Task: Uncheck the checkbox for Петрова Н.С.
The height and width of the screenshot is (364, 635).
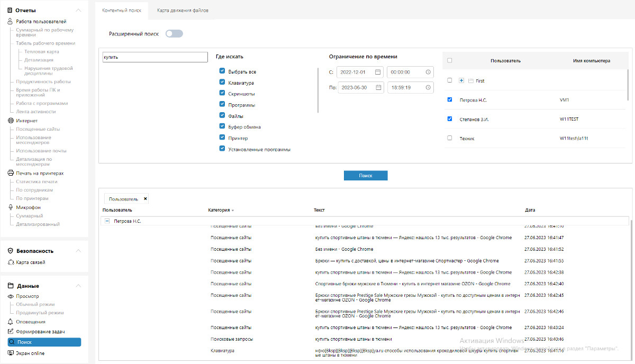Action: click(450, 99)
